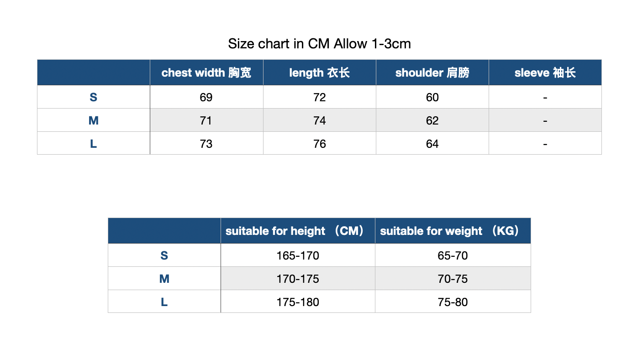This screenshot has height=364, width=643.
Task: Click size M row label in top table
Action: tap(94, 120)
